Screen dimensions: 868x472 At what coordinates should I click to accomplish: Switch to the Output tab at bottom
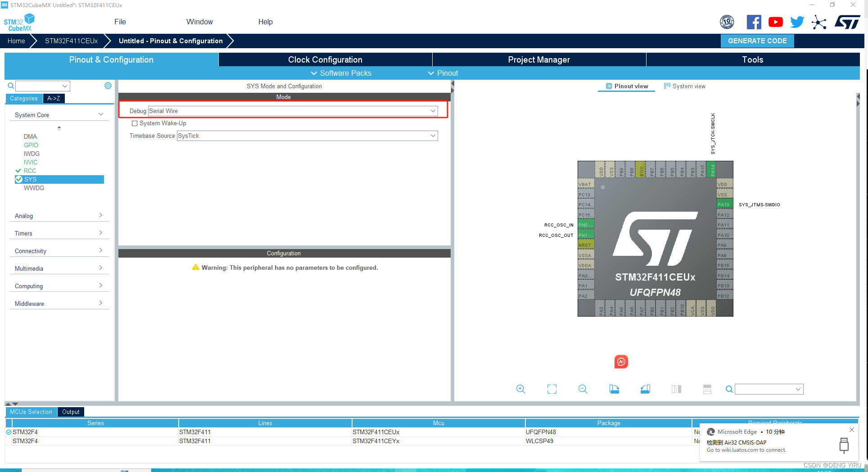coord(71,412)
